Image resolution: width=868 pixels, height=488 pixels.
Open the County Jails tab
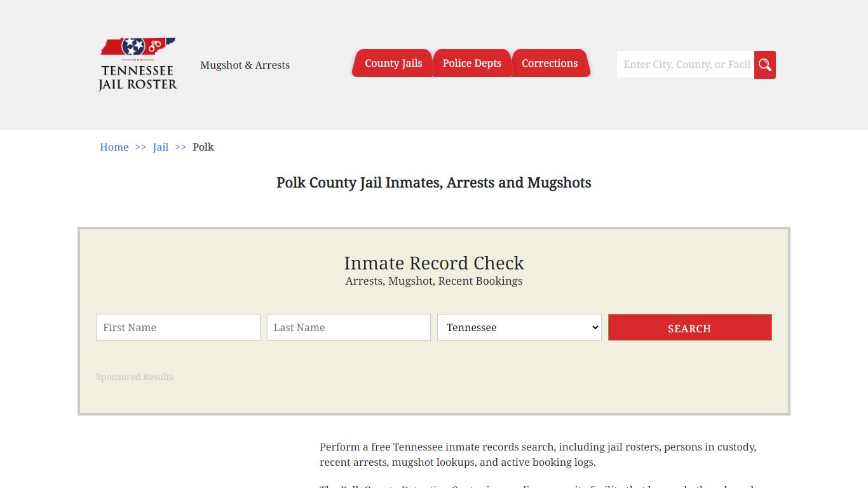tap(393, 63)
